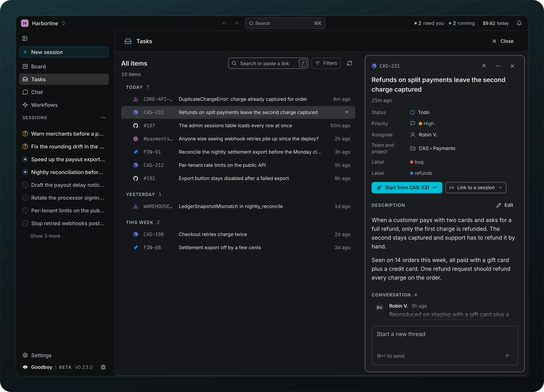Click the project folder icon beside CAS › Payments
544x392 pixels.
click(x=413, y=148)
